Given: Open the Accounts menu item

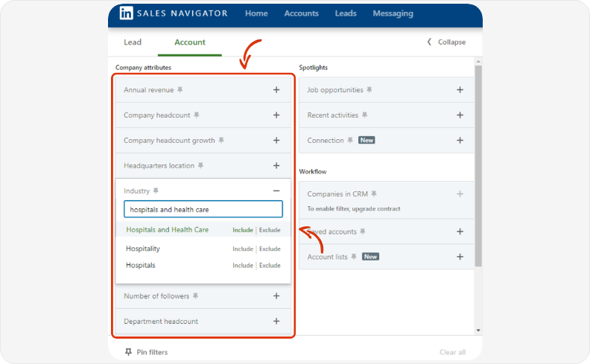Looking at the screenshot, I should (302, 13).
